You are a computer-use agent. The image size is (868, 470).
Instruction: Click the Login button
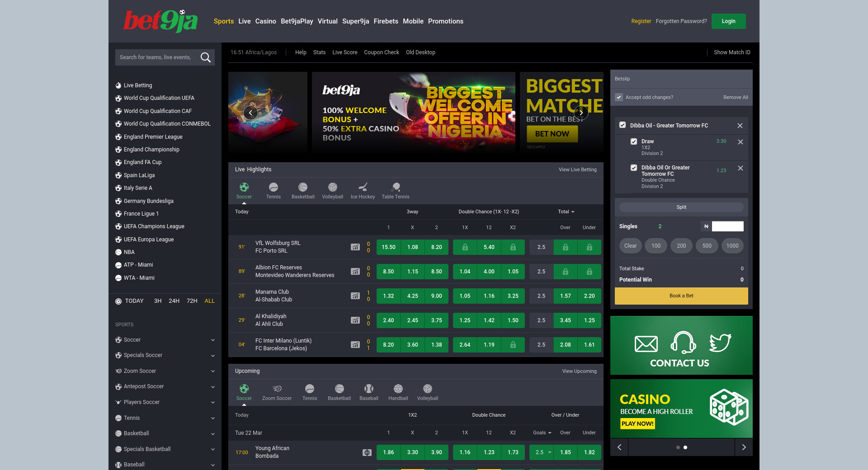click(x=728, y=21)
